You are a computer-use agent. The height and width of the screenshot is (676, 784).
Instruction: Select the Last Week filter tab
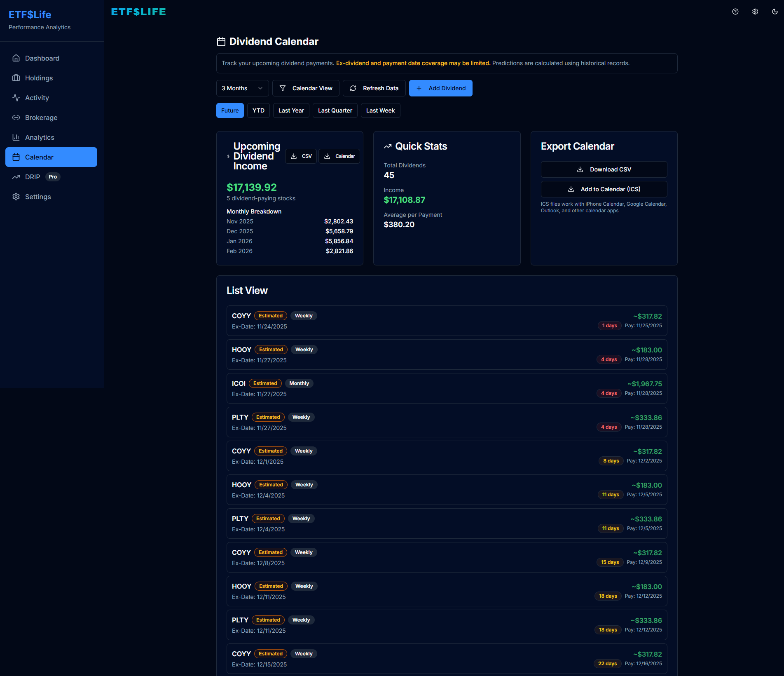point(380,110)
